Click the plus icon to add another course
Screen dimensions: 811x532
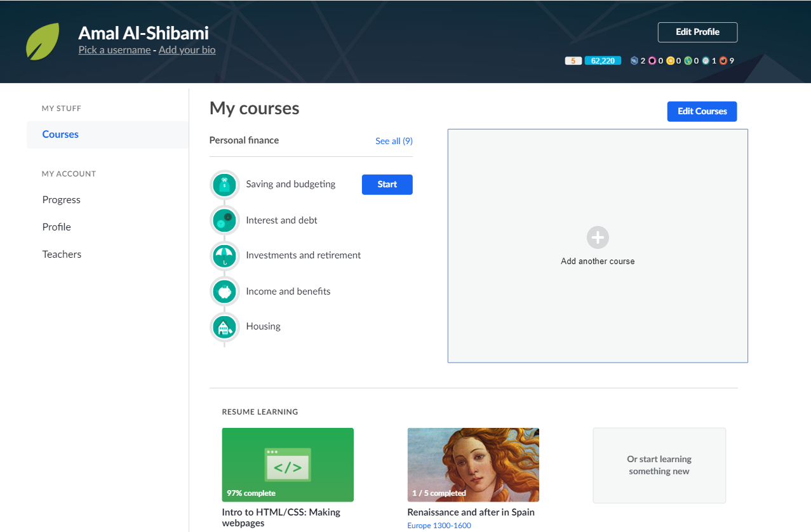pyautogui.click(x=598, y=237)
